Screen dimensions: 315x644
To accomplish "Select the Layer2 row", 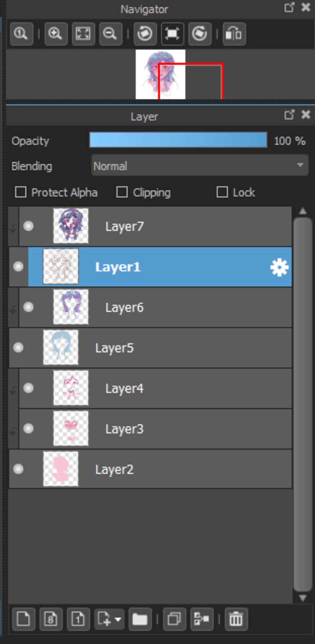I will (150, 469).
